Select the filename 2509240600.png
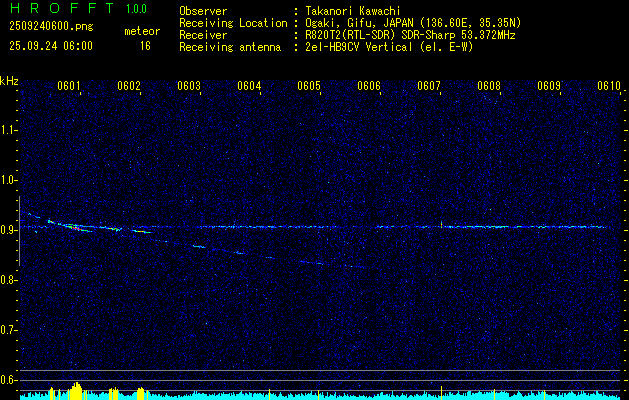The height and width of the screenshot is (400, 629). pos(51,26)
